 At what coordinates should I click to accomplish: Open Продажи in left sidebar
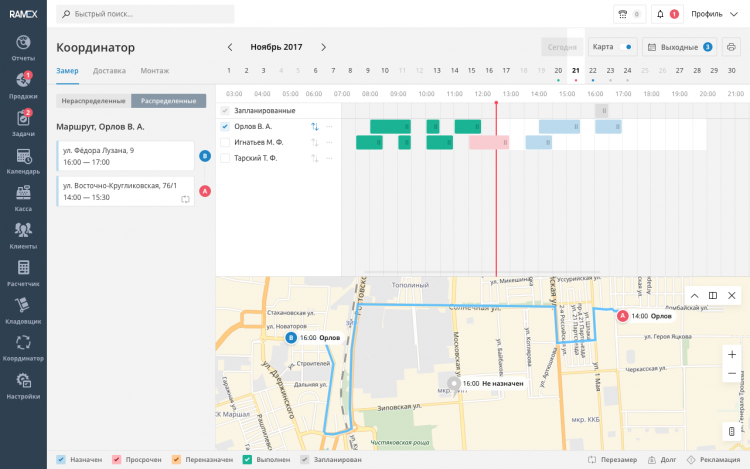(x=23, y=86)
